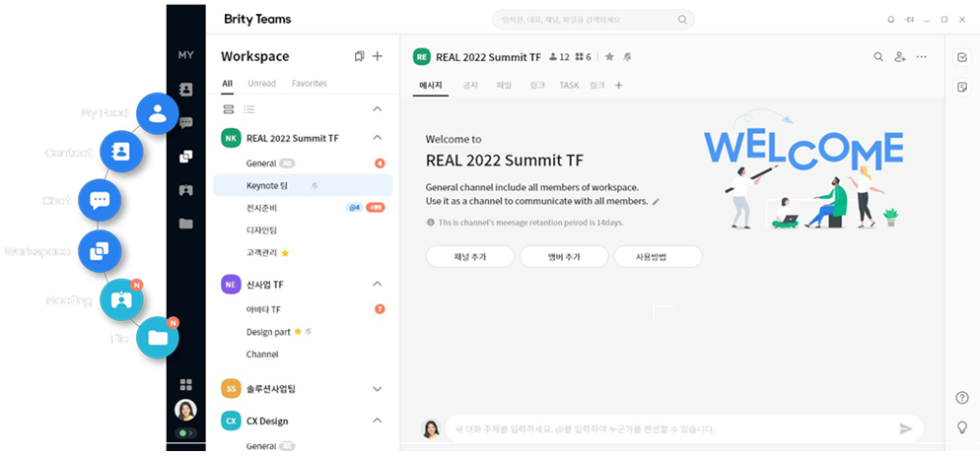Select the Workspace icon in the dark sidebar
The image size is (980, 456).
tap(185, 157)
